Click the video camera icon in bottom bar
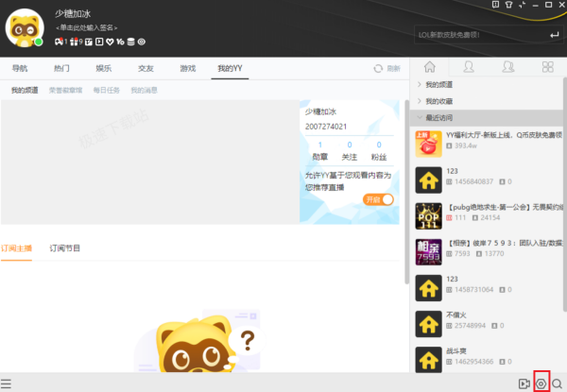Image resolution: width=567 pixels, height=392 pixels. [x=524, y=383]
